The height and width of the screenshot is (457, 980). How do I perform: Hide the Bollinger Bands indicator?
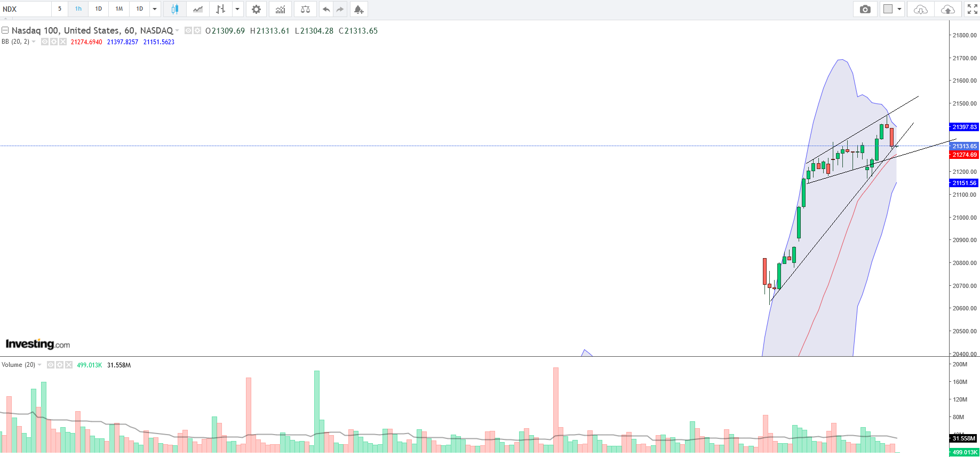[x=45, y=42]
